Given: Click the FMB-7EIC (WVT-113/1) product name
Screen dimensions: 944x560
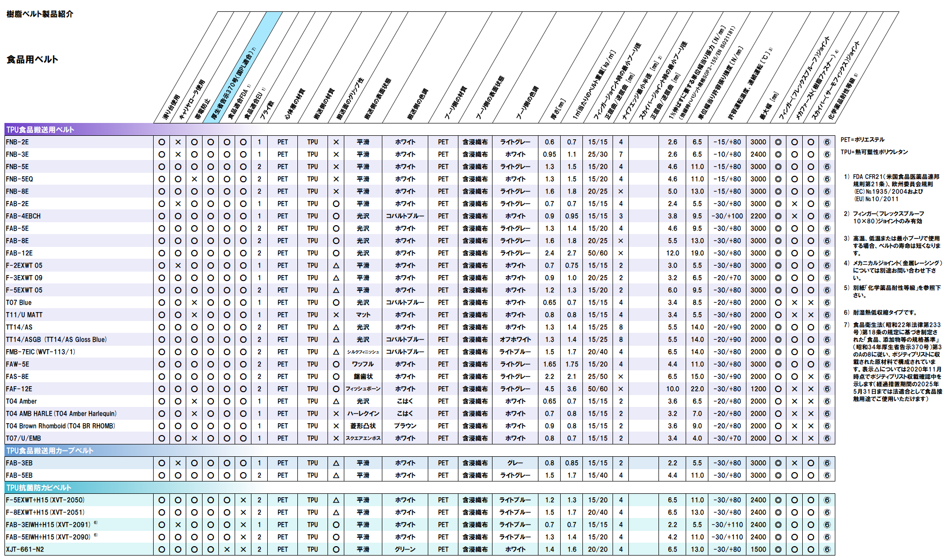Looking at the screenshot, I should point(41,352).
